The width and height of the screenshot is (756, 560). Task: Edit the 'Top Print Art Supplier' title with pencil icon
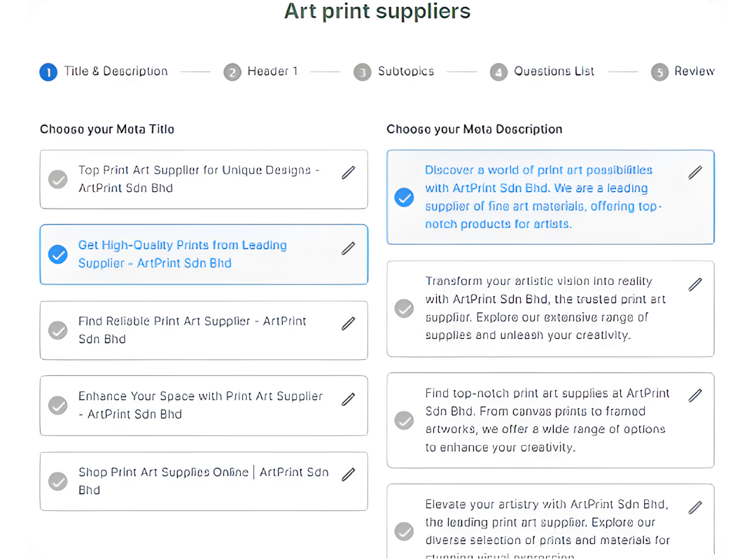(x=349, y=173)
